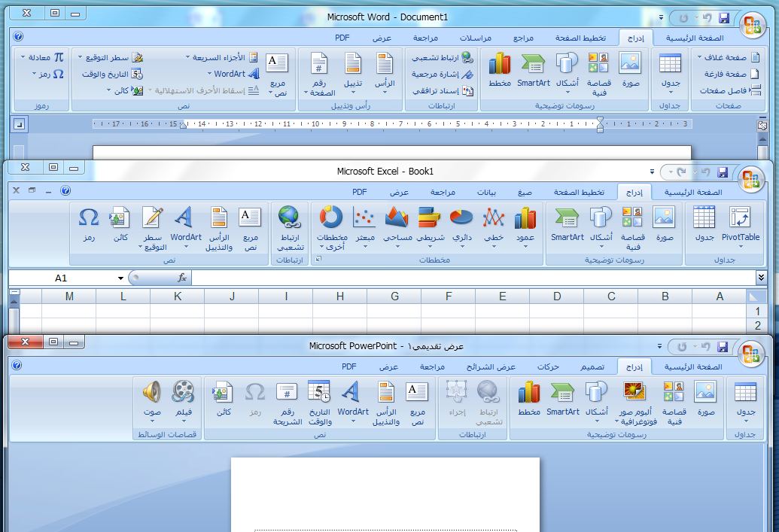Click ارتباط تشعبي hyperlink in Word
Viewport: 779px width, 532px height.
coord(442,58)
